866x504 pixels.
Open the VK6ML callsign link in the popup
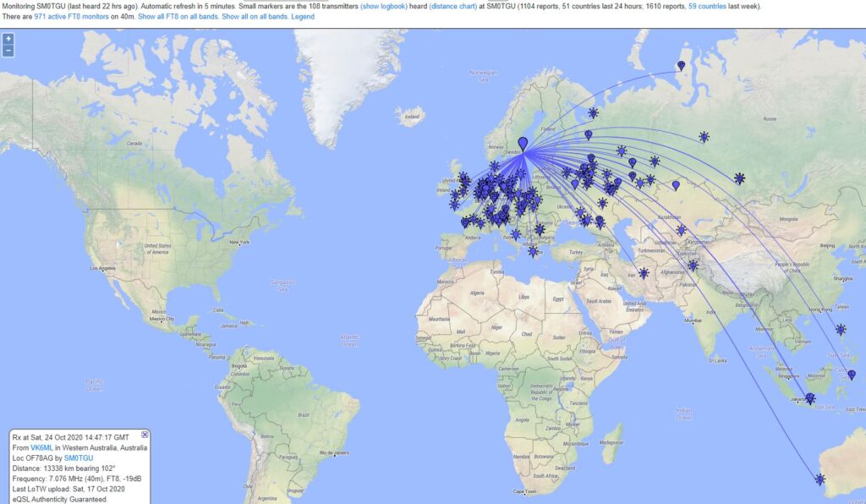click(41, 447)
